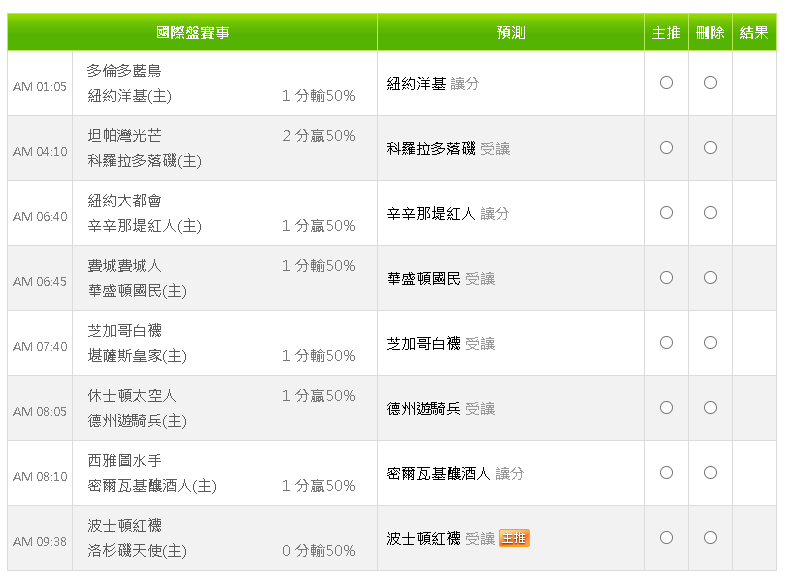Image resolution: width=786 pixels, height=579 pixels.
Task: Click team name 費城費城人
Action: tap(124, 266)
